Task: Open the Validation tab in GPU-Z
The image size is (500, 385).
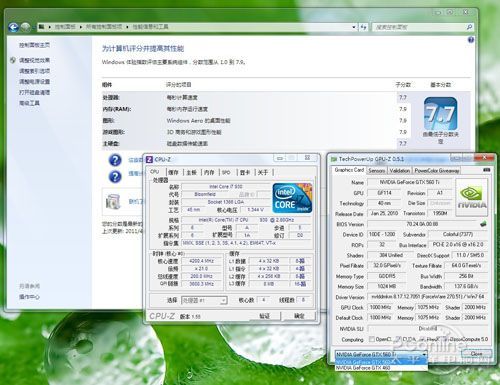Action: pos(400,170)
